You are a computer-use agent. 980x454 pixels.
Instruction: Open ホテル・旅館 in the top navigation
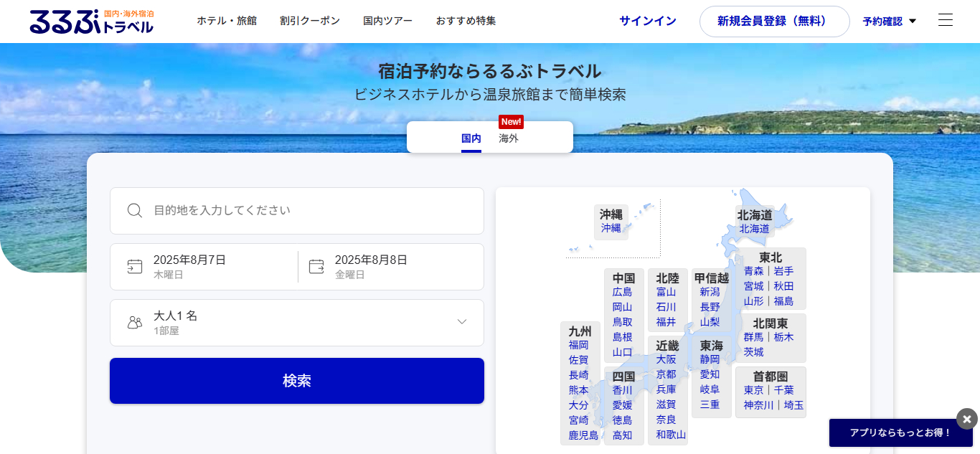[227, 21]
